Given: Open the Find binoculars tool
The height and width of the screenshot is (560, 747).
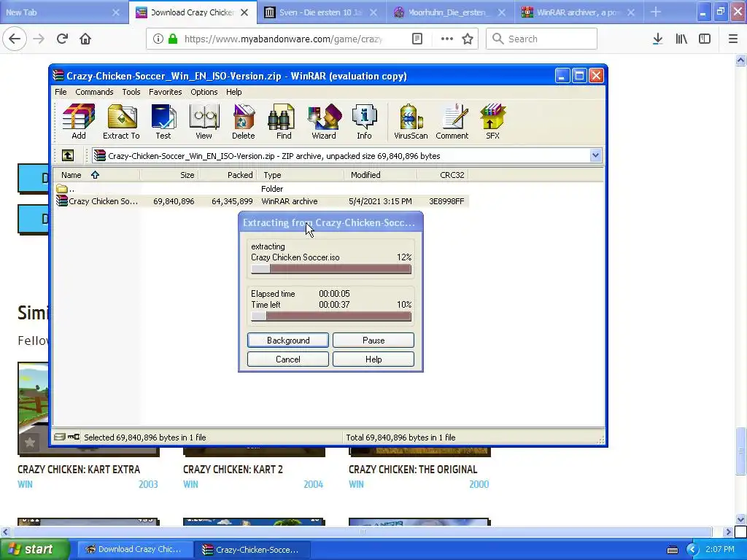Looking at the screenshot, I should (x=284, y=122).
